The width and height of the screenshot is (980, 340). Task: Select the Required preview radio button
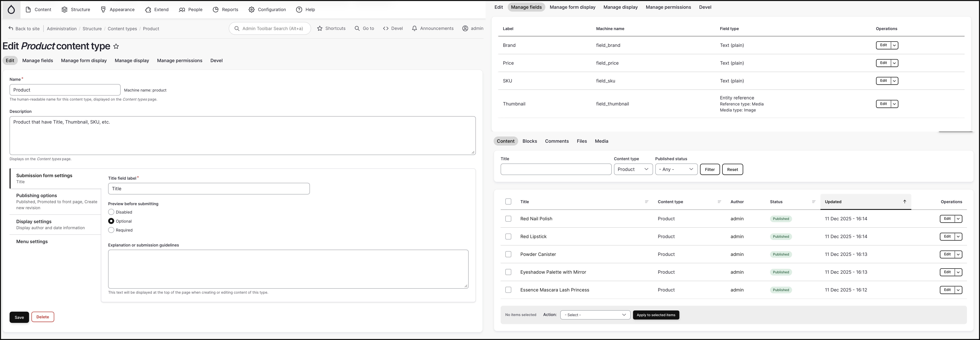point(111,230)
